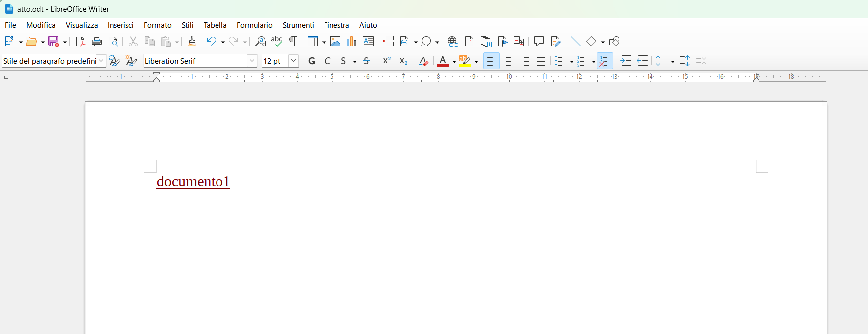Image resolution: width=868 pixels, height=334 pixels.
Task: Export directly as PDF icon
Action: (x=80, y=42)
